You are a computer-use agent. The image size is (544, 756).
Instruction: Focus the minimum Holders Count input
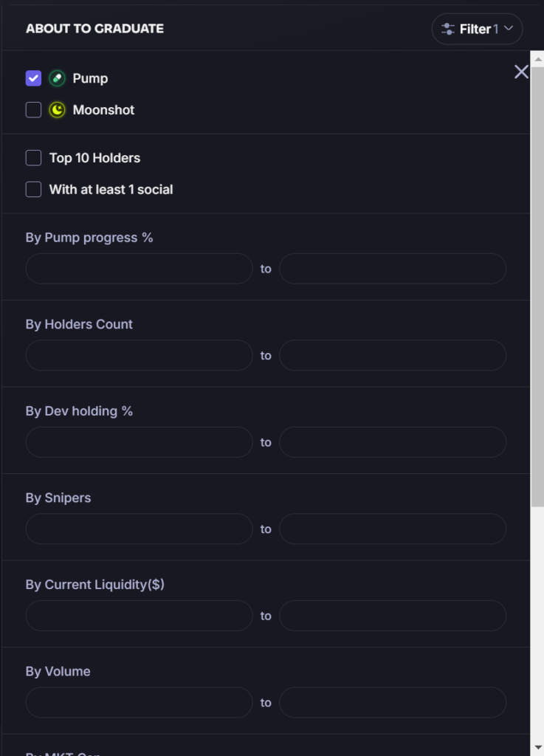(139, 355)
